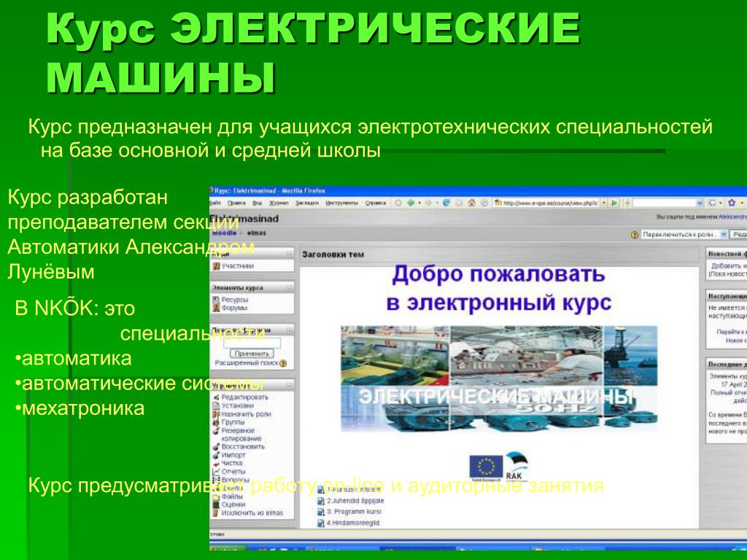This screenshot has width=747, height=560.
Task: Click the moodle breadcrumb link
Action: pos(225,233)
